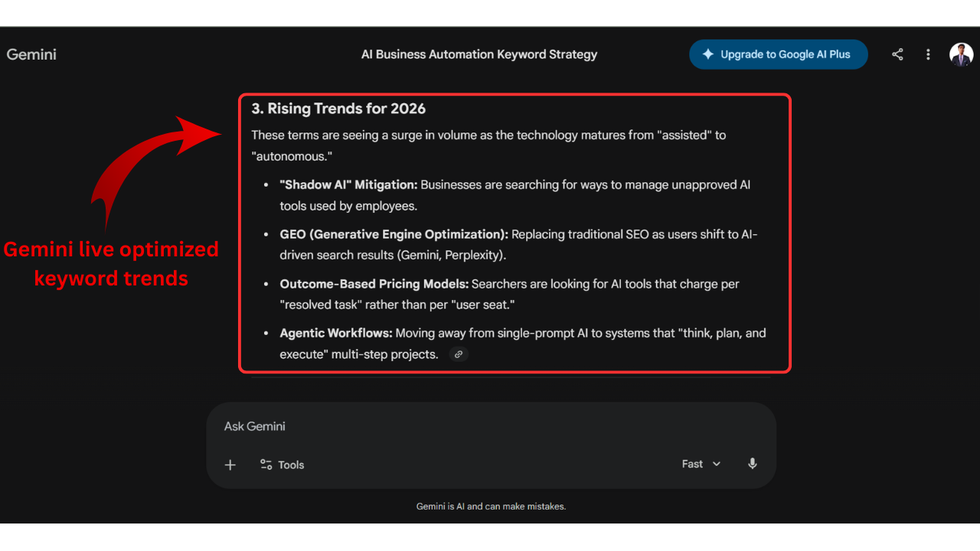Click Upgrade to Google AI Plus button

tap(778, 54)
